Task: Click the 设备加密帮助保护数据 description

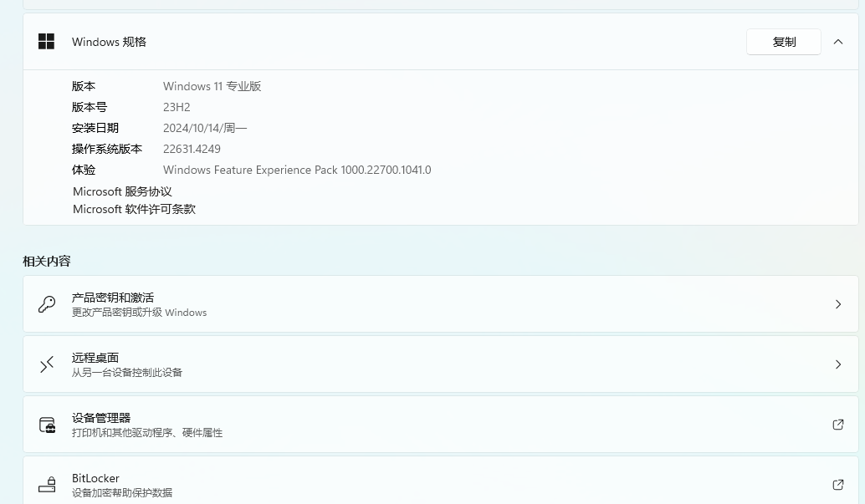Action: tap(122, 493)
